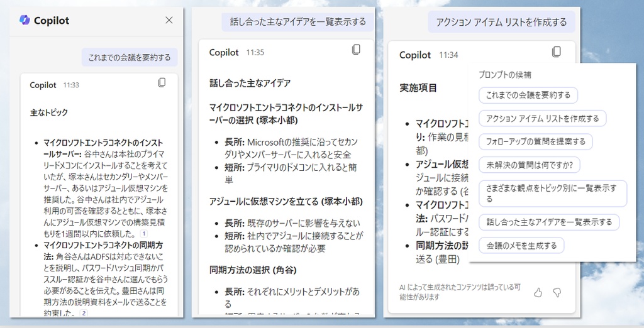
Task: Choose the アクション アイテム リストを作成する suggestion
Action: point(543,119)
